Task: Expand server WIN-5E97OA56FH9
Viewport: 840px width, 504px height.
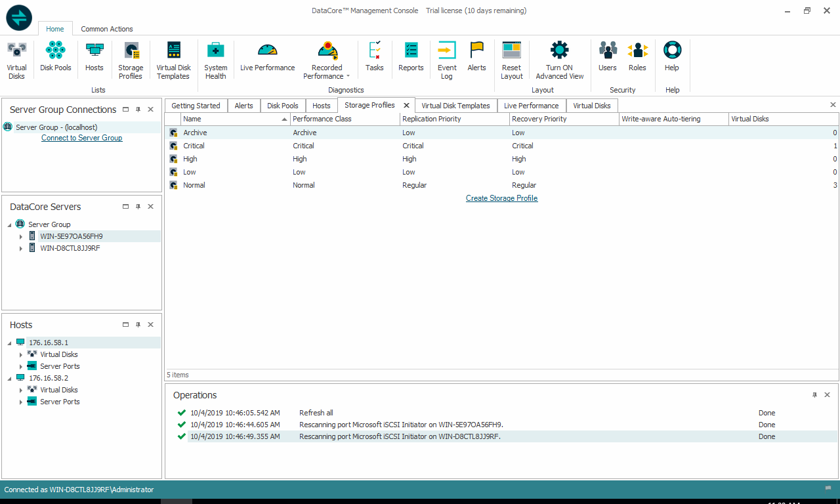Action: point(21,236)
